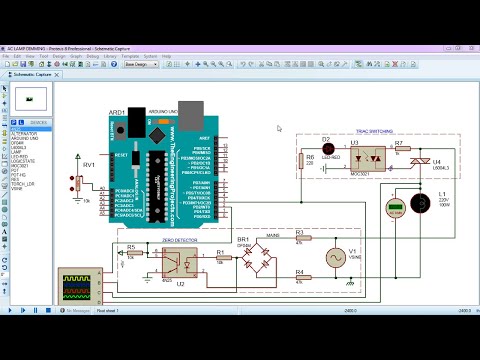Select the Junction Dot Mode tool
This screenshot has width=480, height=360.
pos(4,103)
